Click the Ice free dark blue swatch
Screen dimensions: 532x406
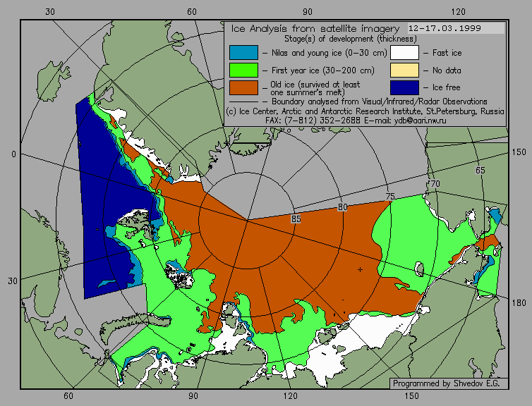point(404,87)
